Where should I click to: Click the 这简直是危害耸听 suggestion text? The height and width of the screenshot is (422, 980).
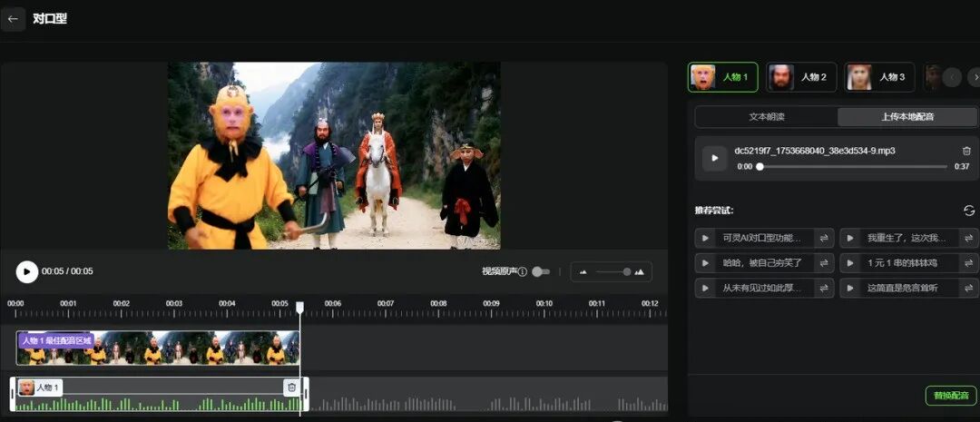tap(903, 289)
